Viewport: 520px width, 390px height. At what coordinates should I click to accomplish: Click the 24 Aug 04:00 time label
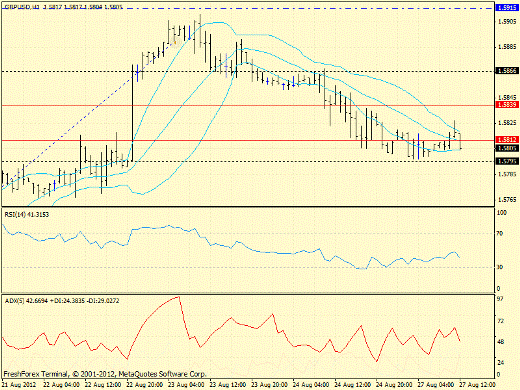(x=311, y=385)
